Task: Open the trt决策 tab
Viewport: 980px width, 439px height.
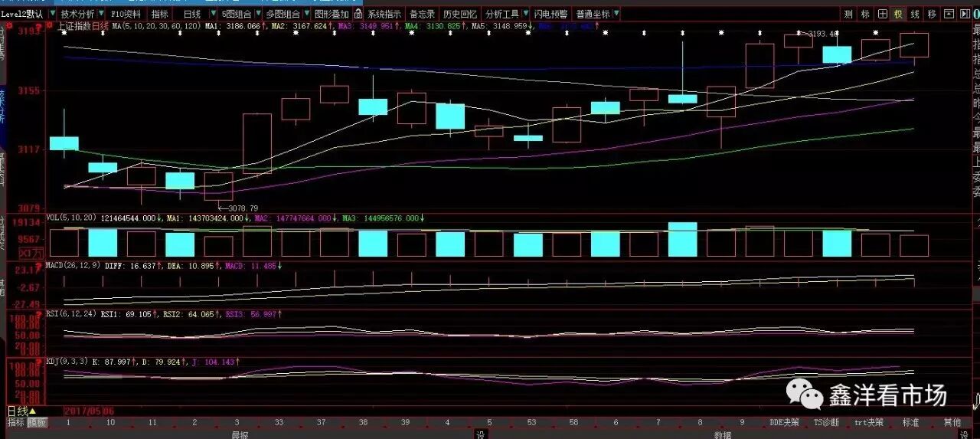Action: (868, 422)
